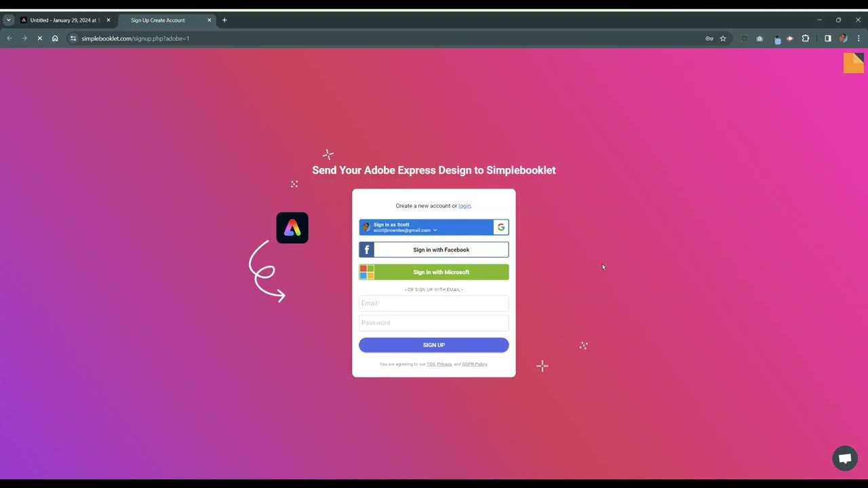Viewport: 868px width, 488px height.
Task: Open the saved passwords key icon
Action: tap(709, 39)
